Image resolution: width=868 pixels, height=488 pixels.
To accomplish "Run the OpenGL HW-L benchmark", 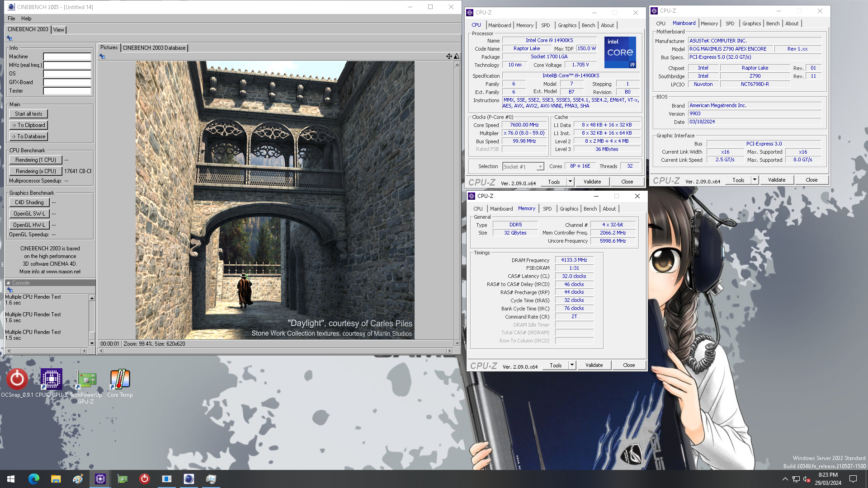I will pos(29,225).
